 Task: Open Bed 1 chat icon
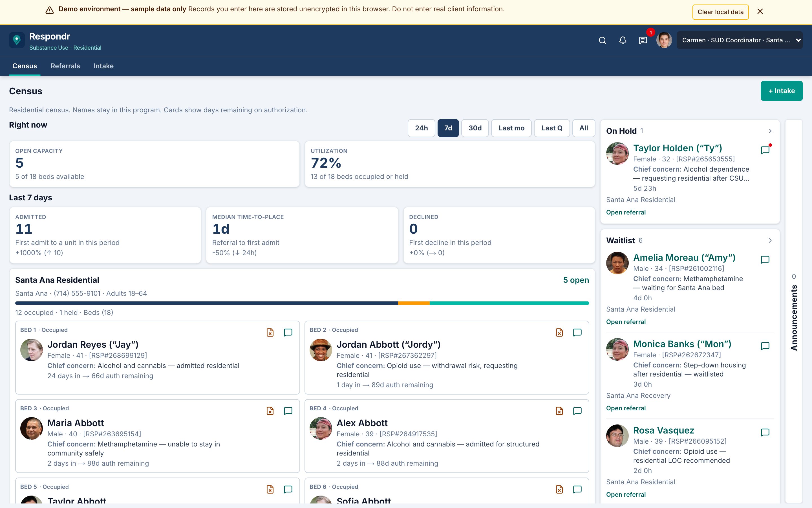coord(288,332)
